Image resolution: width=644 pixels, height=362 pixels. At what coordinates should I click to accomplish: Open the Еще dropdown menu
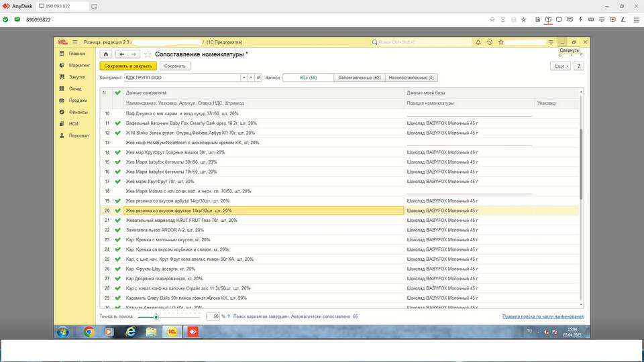[560, 66]
